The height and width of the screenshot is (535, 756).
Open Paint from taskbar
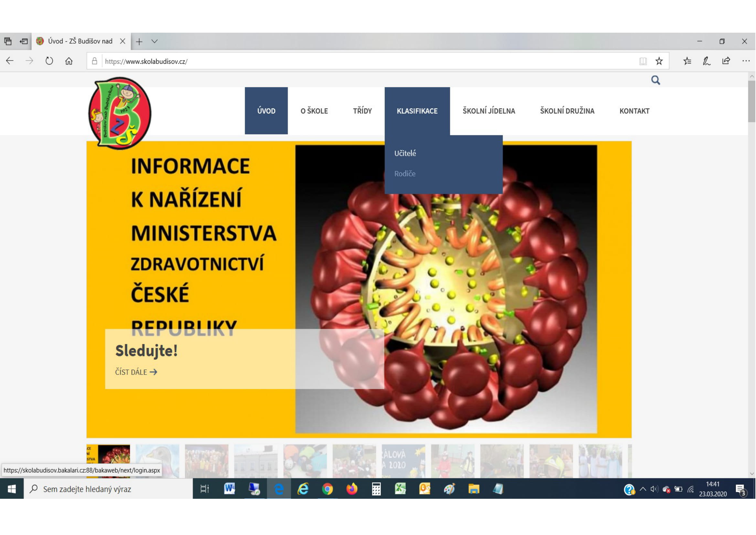[x=450, y=489]
